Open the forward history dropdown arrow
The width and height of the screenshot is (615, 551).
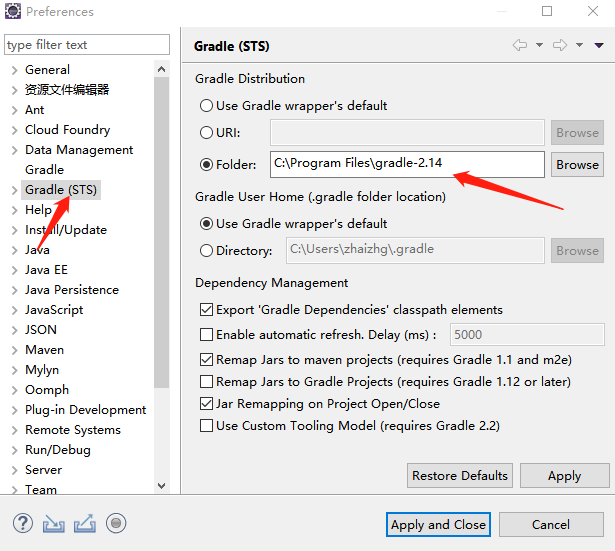(579, 45)
